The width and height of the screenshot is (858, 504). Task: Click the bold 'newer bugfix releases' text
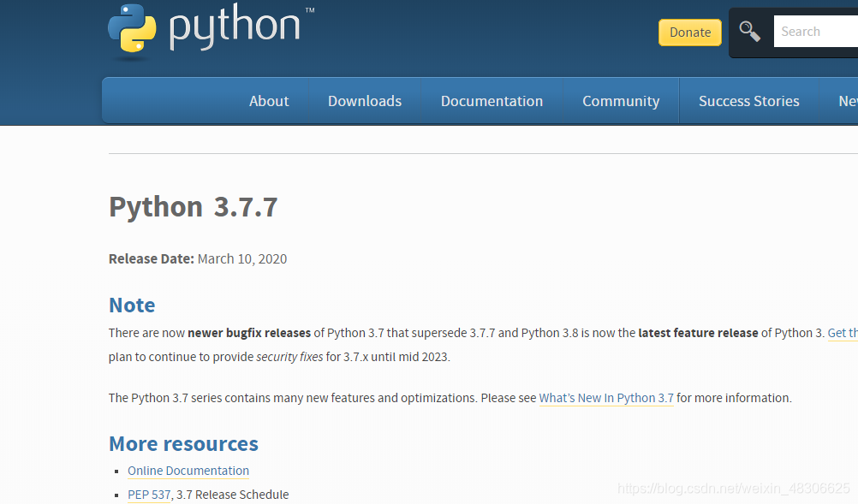click(249, 333)
